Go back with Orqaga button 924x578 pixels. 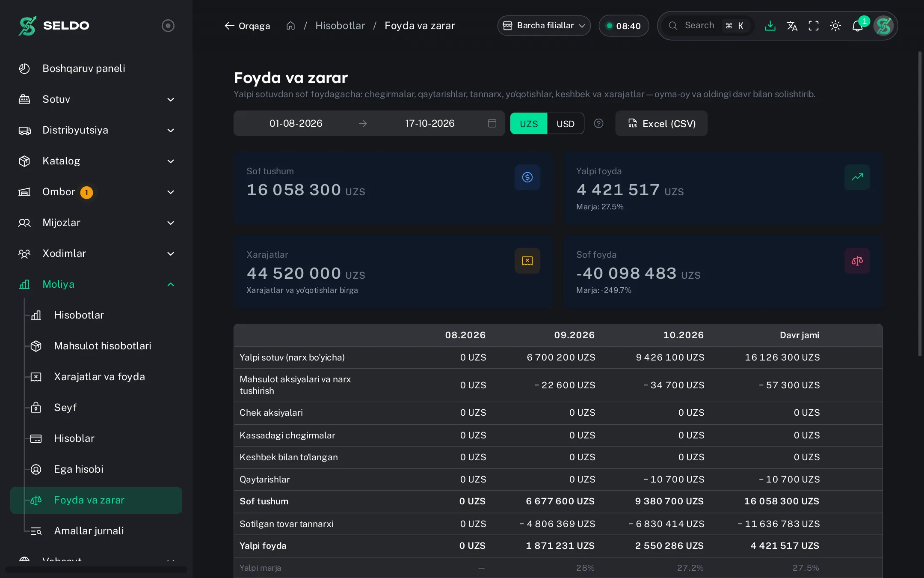point(247,26)
